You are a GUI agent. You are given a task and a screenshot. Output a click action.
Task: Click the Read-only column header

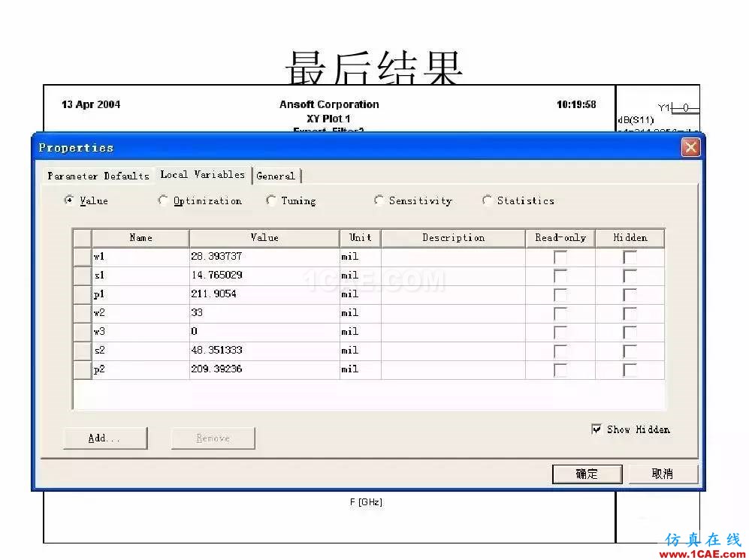(x=560, y=238)
